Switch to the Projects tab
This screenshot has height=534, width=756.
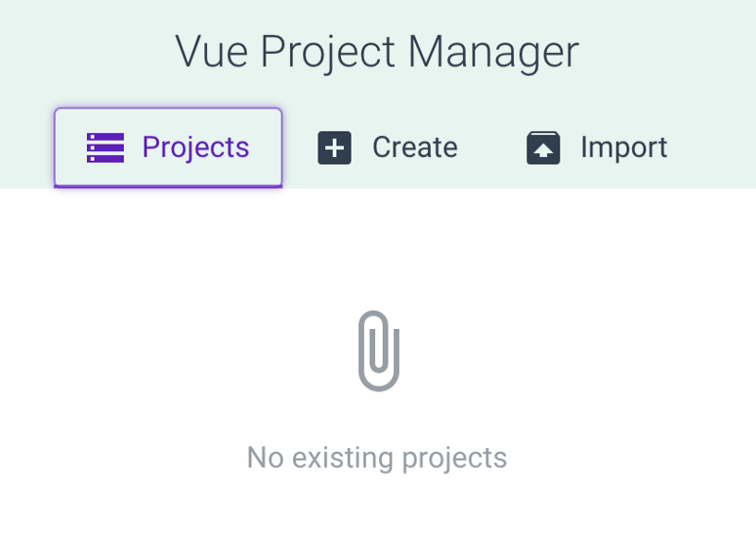(168, 147)
